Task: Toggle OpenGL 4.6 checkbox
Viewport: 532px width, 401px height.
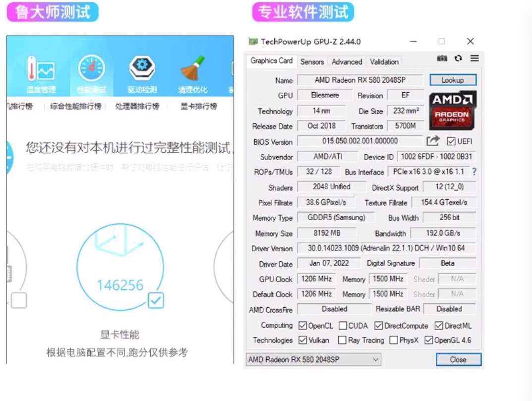Action: point(428,340)
